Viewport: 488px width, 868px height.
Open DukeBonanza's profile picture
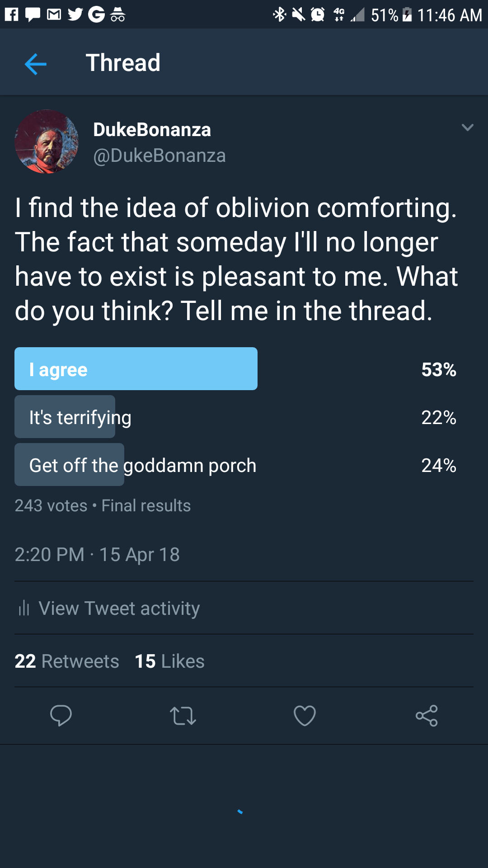click(x=47, y=142)
